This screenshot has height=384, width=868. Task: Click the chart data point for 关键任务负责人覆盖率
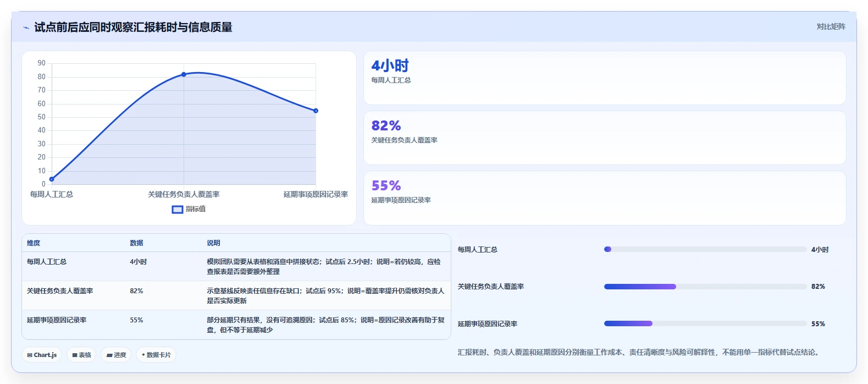click(x=184, y=74)
